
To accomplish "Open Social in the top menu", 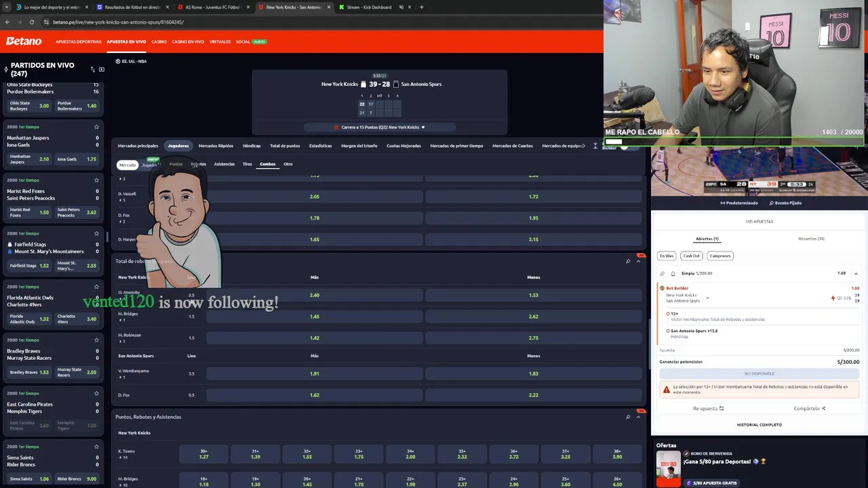I will tap(243, 41).
